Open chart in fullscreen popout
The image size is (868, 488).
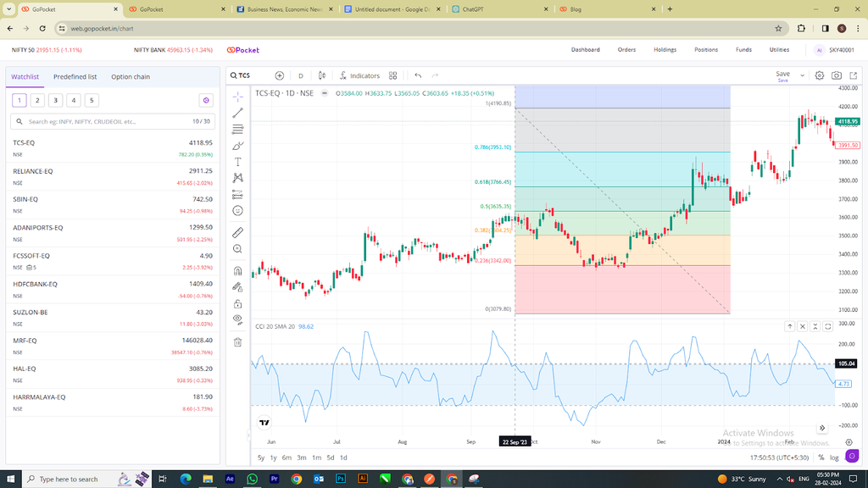[x=853, y=75]
